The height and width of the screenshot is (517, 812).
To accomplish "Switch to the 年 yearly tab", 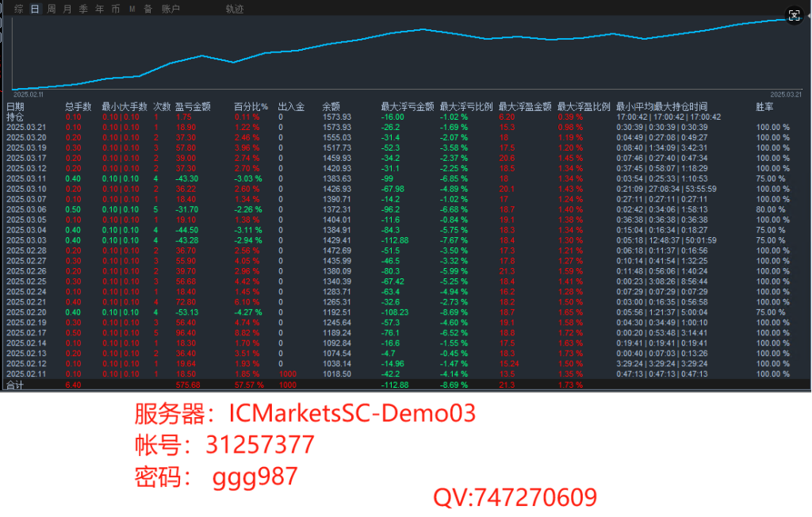I will (99, 9).
